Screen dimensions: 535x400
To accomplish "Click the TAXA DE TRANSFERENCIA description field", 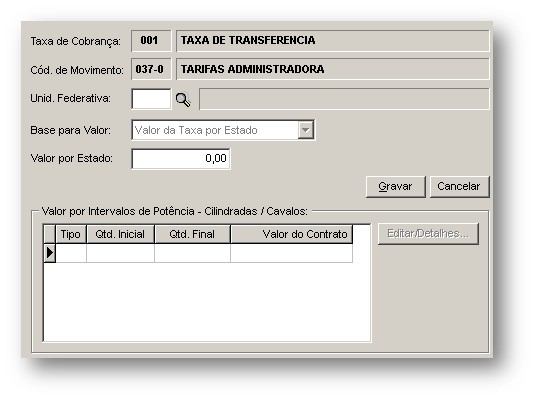I will tap(333, 41).
